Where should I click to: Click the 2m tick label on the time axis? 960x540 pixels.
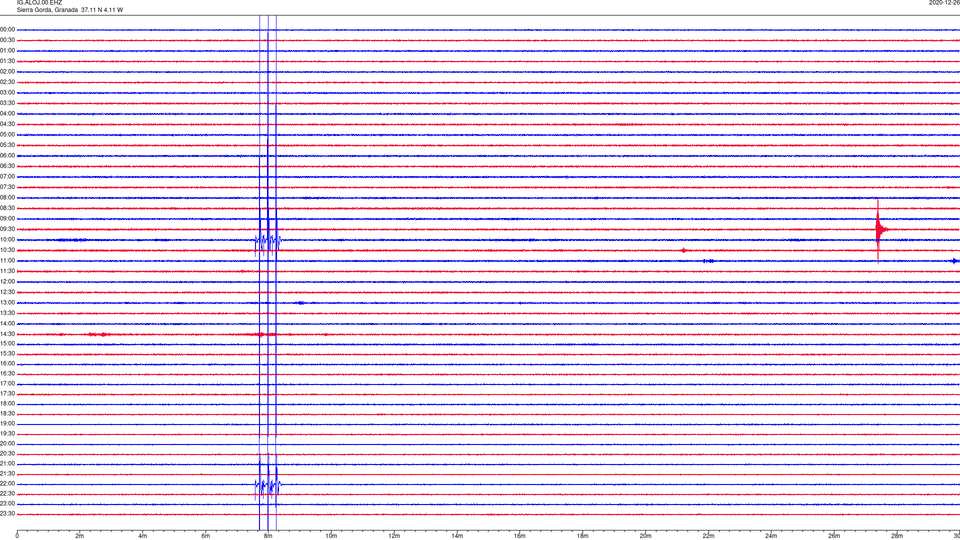coord(80,536)
